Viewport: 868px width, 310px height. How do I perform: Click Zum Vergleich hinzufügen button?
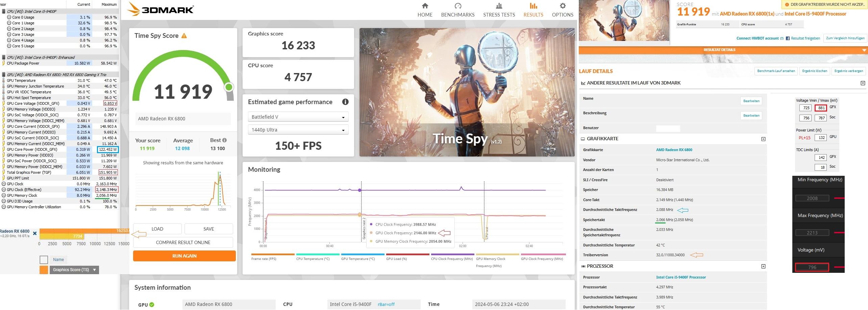tap(845, 38)
